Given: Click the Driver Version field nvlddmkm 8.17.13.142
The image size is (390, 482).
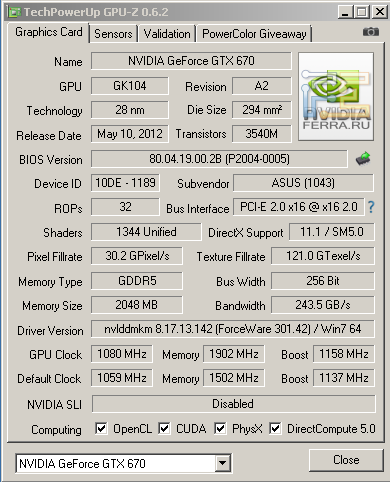Looking at the screenshot, I should click(x=233, y=329).
